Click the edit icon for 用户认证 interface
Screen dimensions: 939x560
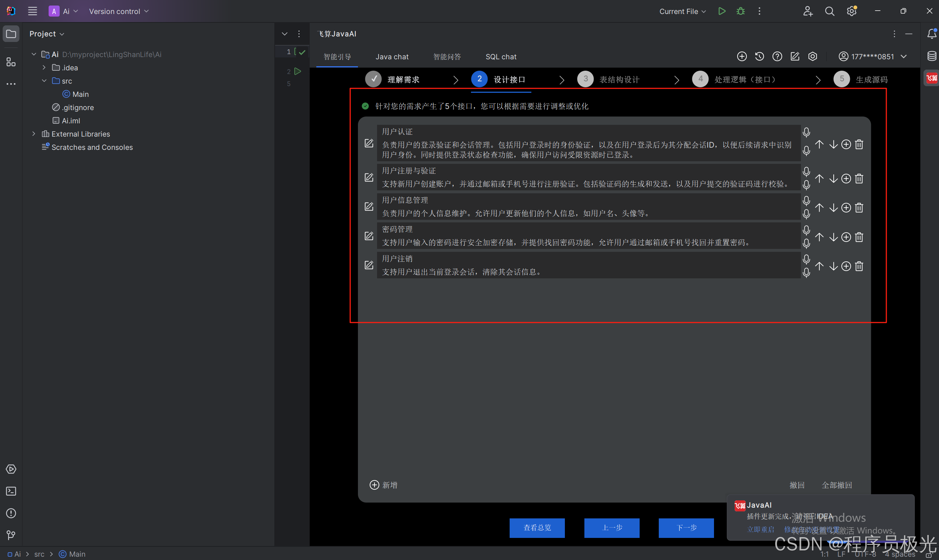369,143
